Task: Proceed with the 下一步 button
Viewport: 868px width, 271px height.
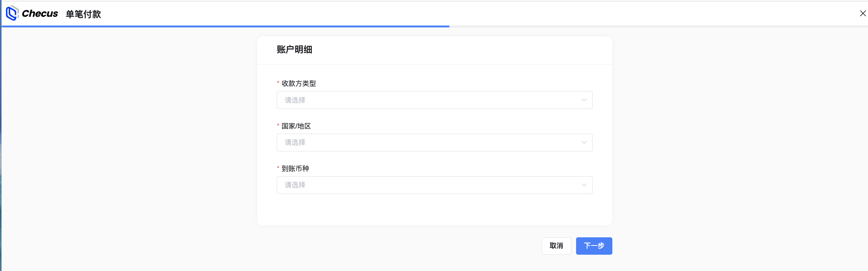Action: (x=594, y=246)
